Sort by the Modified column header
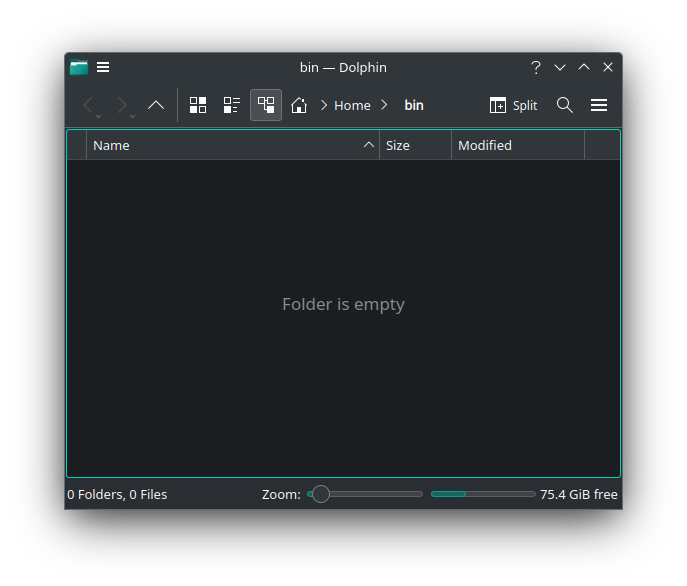This screenshot has height=586, width=687. tap(518, 146)
